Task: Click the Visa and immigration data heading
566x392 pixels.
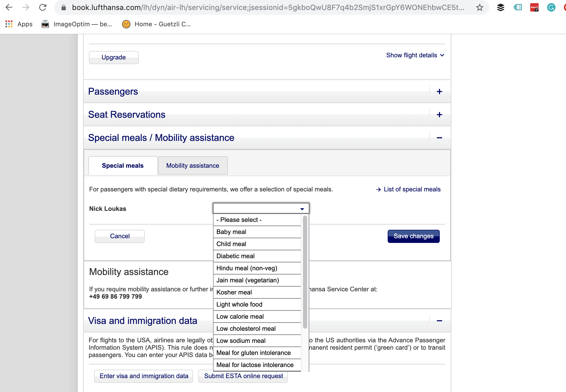Action: tap(143, 321)
